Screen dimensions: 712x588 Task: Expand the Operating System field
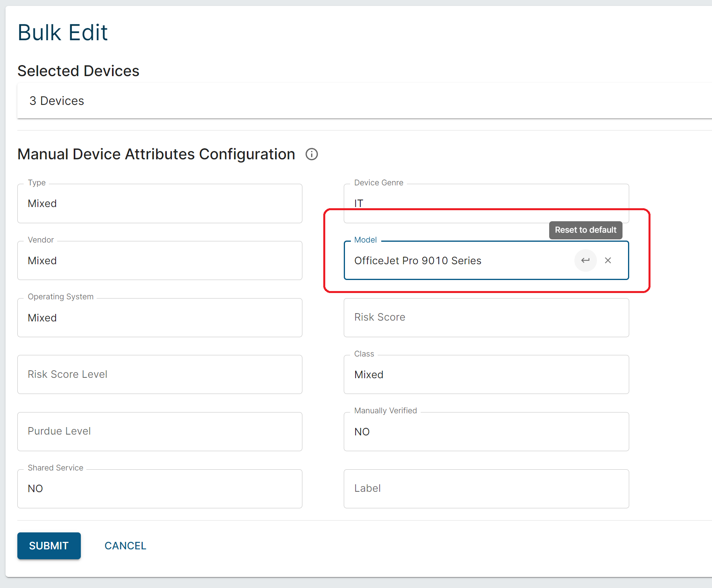click(x=160, y=318)
